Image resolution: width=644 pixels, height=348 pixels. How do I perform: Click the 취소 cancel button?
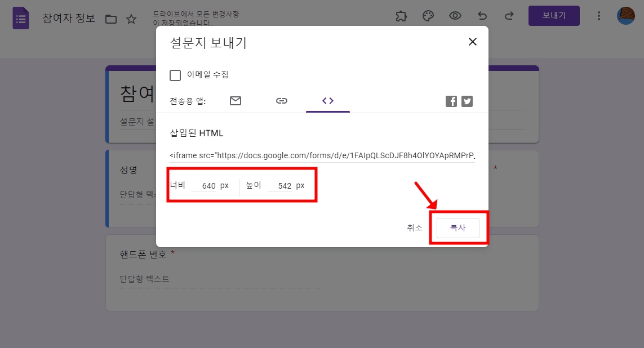pyautogui.click(x=414, y=227)
